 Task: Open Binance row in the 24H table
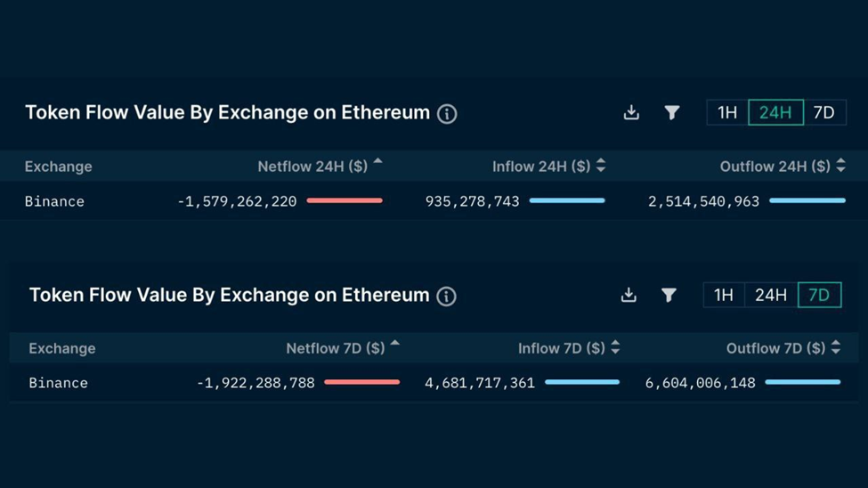pyautogui.click(x=434, y=201)
